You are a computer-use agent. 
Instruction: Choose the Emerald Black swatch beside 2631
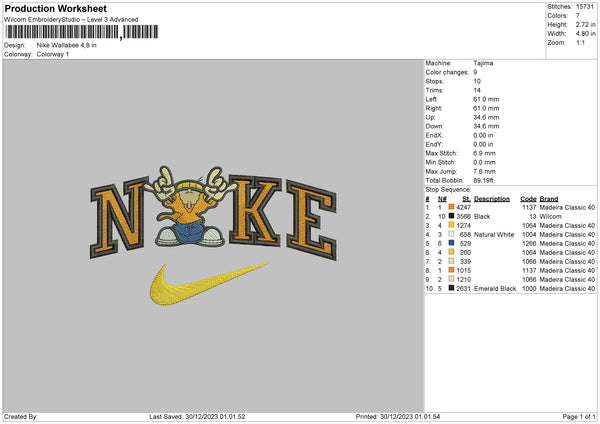[452, 288]
